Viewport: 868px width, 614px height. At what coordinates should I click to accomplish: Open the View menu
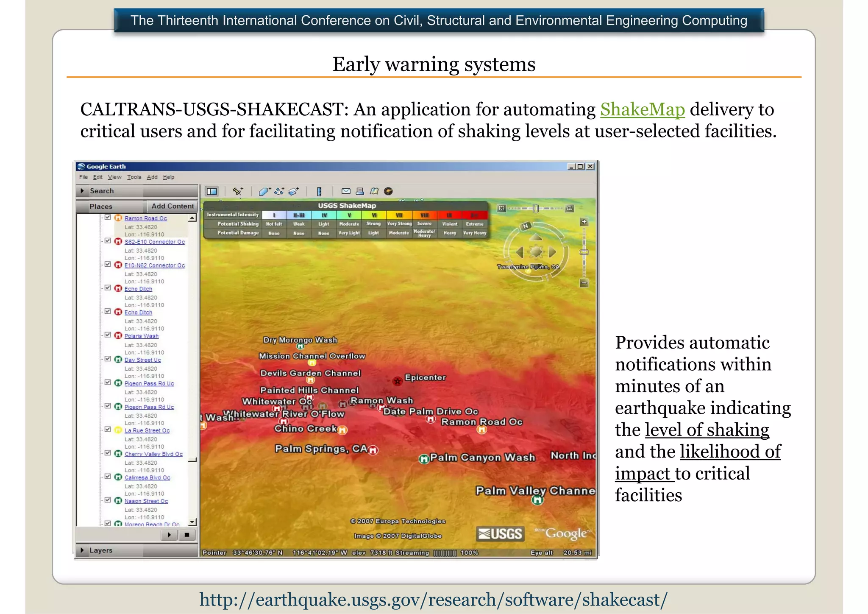point(114,177)
